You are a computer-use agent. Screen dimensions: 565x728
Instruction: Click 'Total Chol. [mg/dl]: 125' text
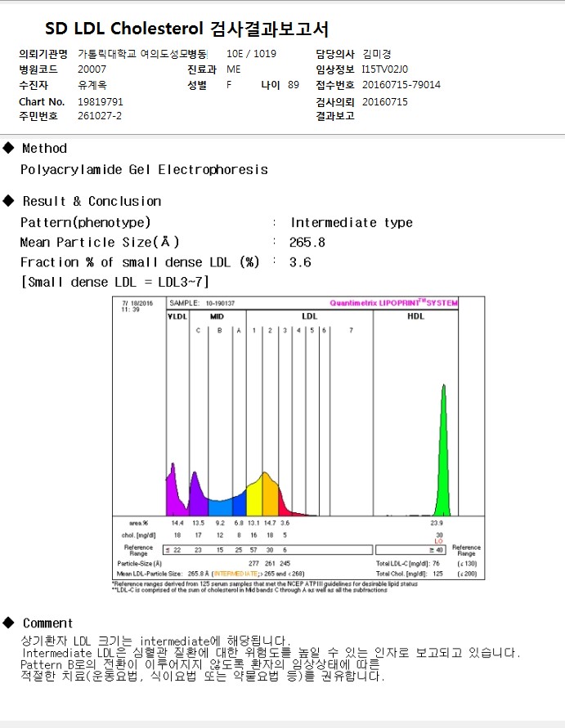pyautogui.click(x=410, y=574)
